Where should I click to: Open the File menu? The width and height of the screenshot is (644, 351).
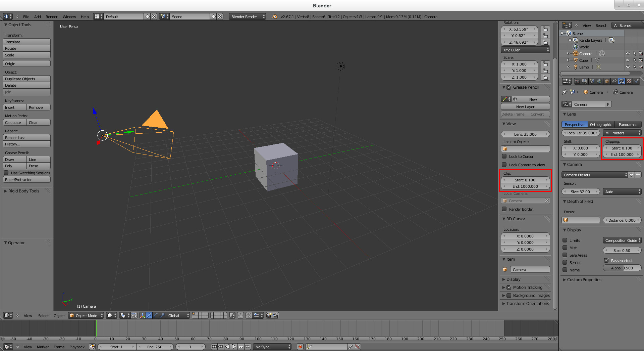coord(26,16)
